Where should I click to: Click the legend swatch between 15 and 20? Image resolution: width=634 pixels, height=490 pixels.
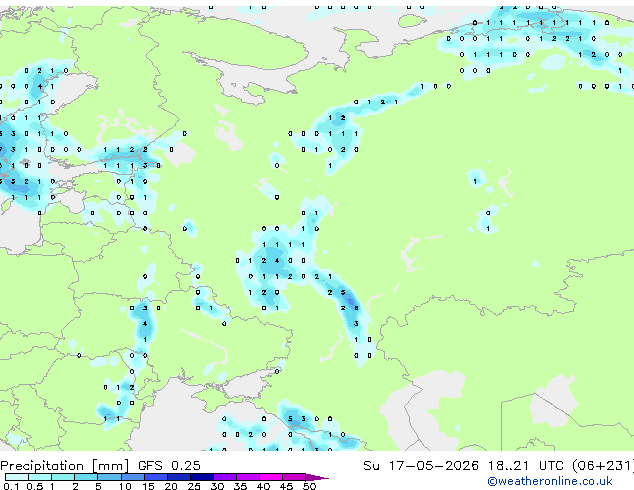point(155,477)
